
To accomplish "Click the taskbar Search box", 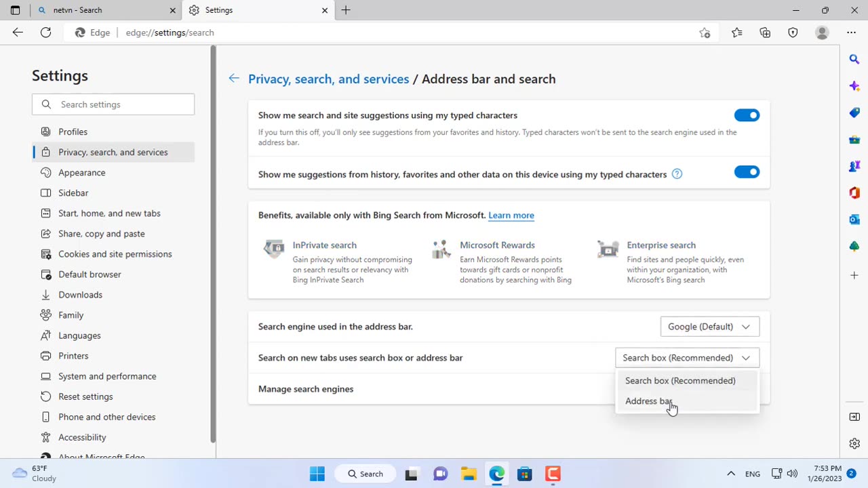I will 365,474.
